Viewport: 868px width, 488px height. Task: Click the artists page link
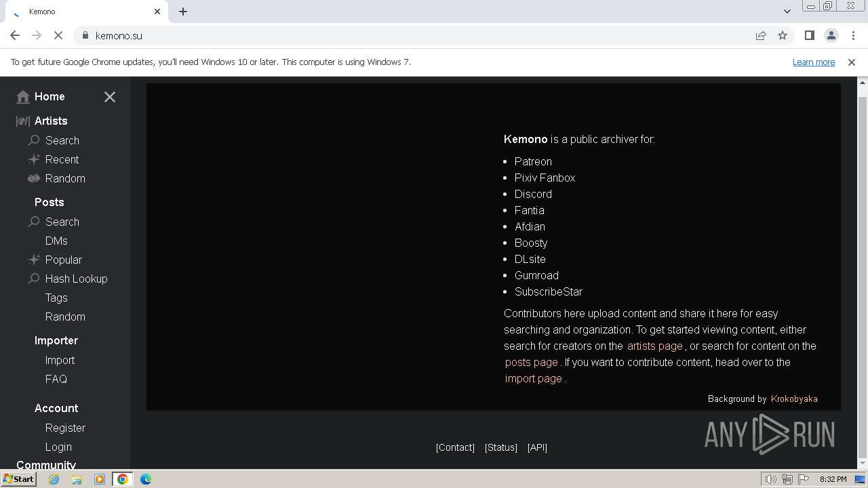(x=655, y=346)
